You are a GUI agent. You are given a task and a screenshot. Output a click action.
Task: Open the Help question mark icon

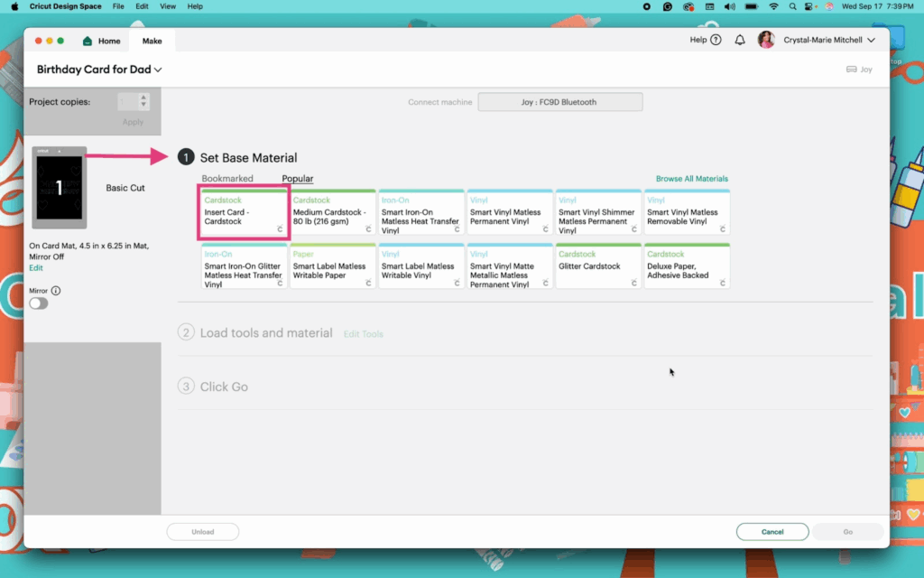tap(716, 41)
